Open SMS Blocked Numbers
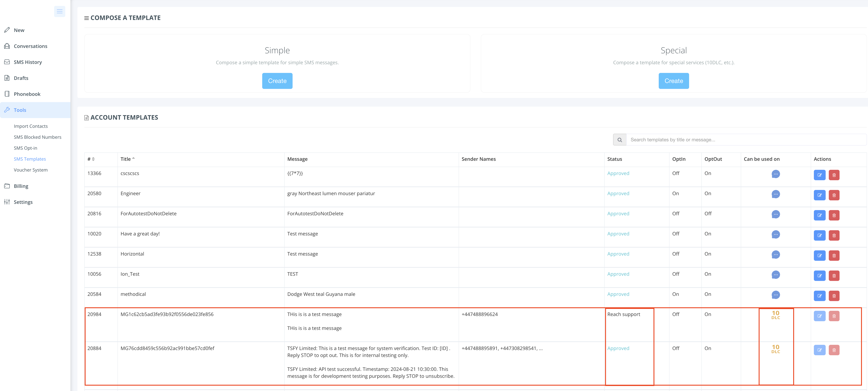868x391 pixels. [37, 137]
